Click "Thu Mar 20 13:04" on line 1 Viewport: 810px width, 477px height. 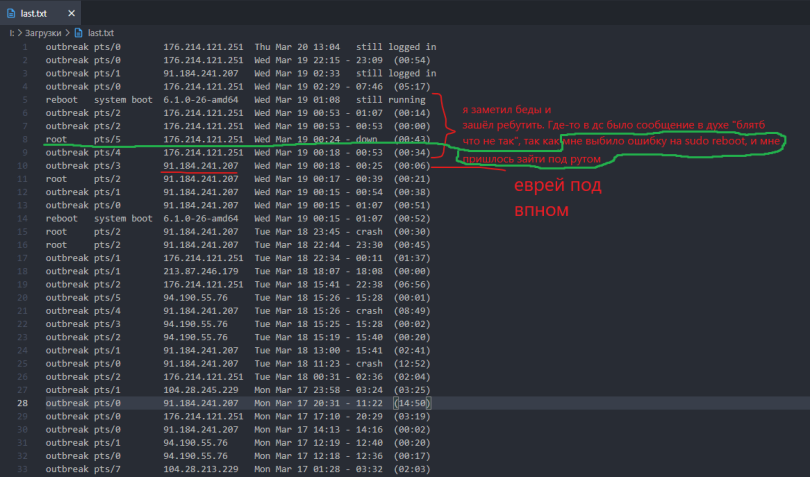coord(297,47)
